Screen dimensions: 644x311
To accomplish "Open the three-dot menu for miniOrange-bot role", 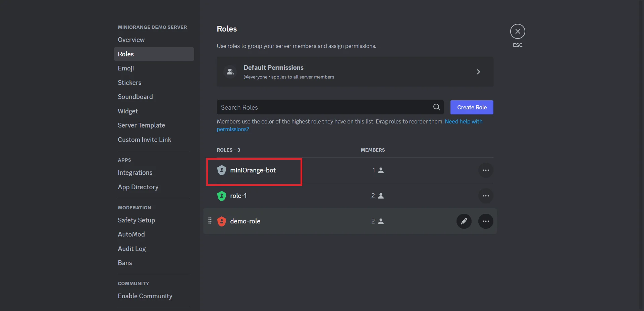I will click(485, 170).
